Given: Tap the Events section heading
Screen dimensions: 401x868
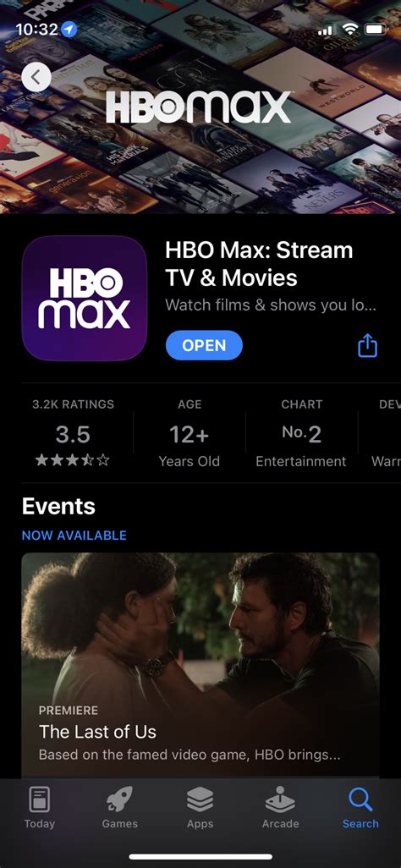Looking at the screenshot, I should 58,506.
